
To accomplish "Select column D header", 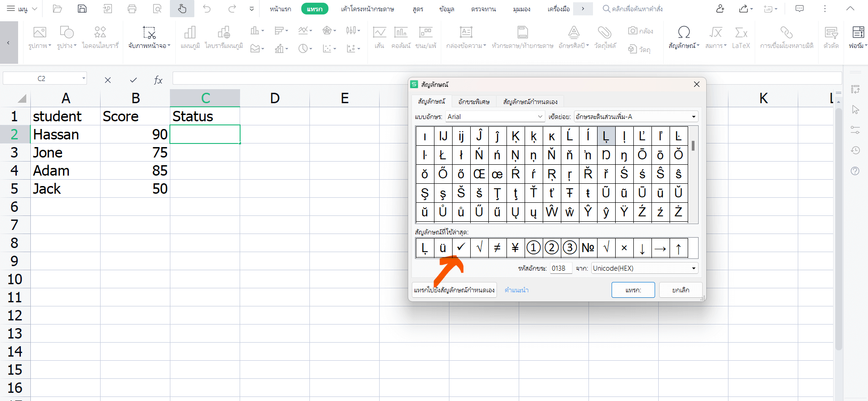I will coord(275,98).
